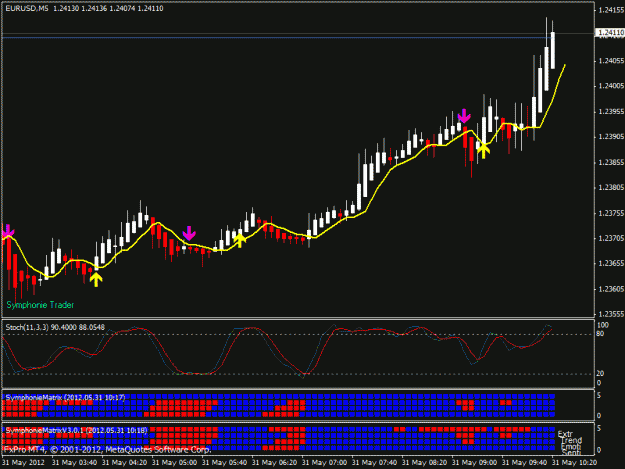Screen dimensions: 625x469
Task: Click the 31 May 04:20 time label
Action: click(x=124, y=463)
